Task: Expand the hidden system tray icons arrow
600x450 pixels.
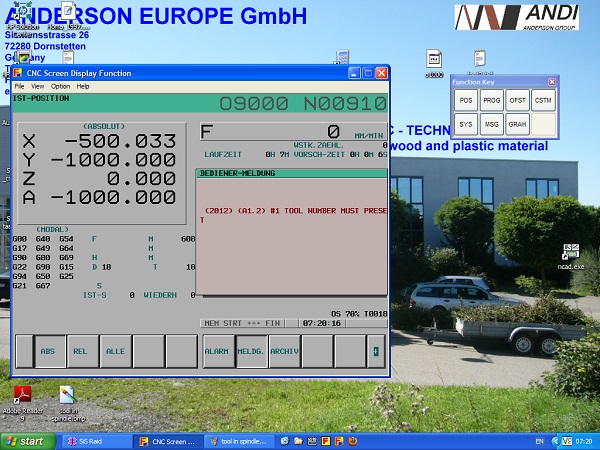Action: [x=556, y=441]
